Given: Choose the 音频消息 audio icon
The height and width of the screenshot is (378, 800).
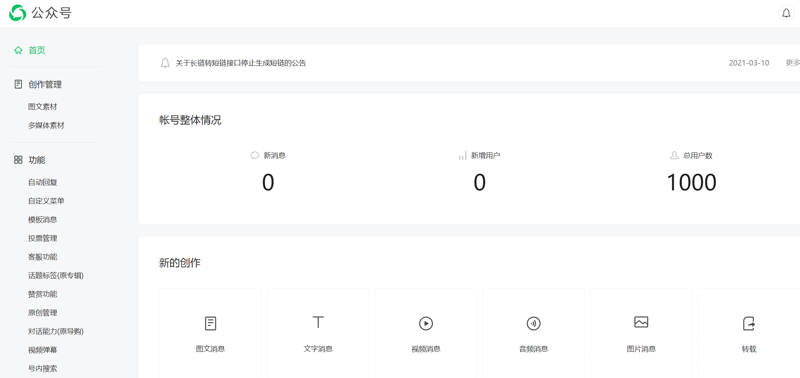Looking at the screenshot, I should coord(533,323).
